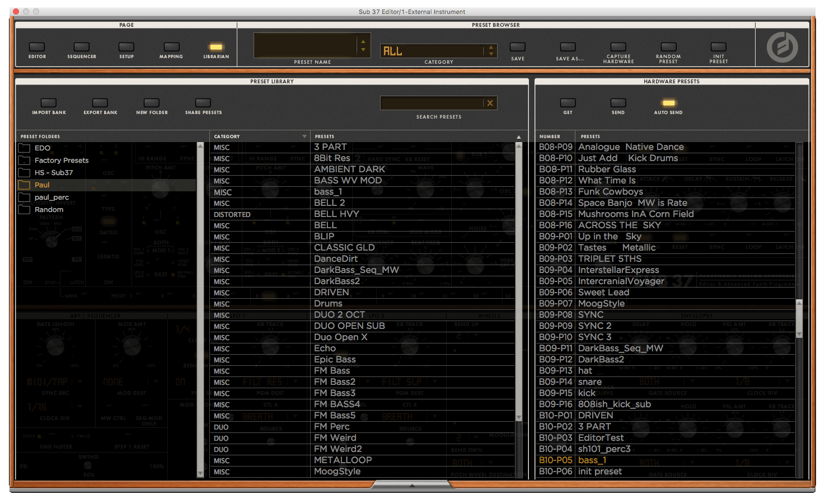Select highlighted hardware preset B10-P05 bass_1

[665, 460]
